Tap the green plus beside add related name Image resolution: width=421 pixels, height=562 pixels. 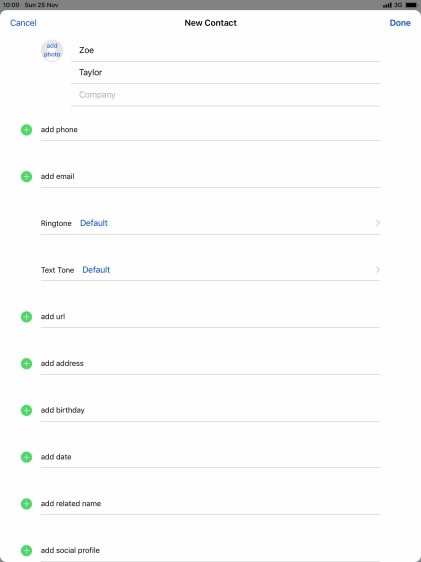[x=26, y=504]
